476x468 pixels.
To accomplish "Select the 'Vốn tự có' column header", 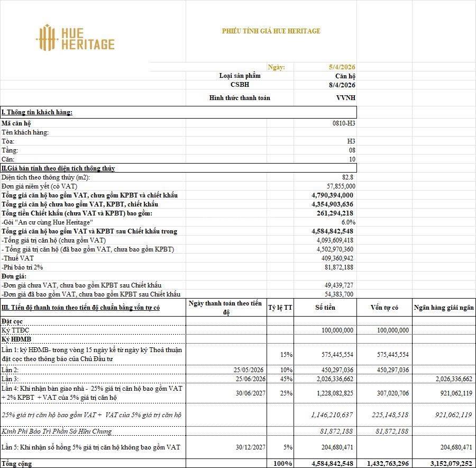I will pyautogui.click(x=385, y=308).
